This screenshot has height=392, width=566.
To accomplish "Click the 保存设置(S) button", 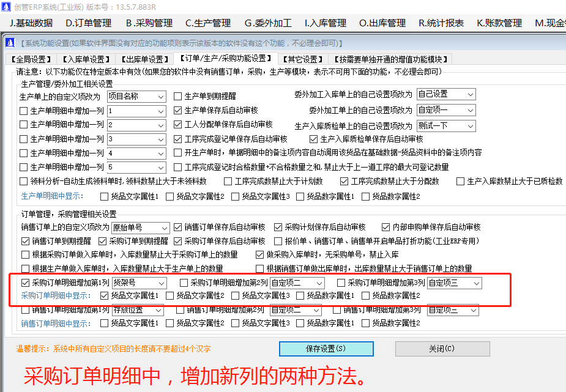I will click(325, 349).
